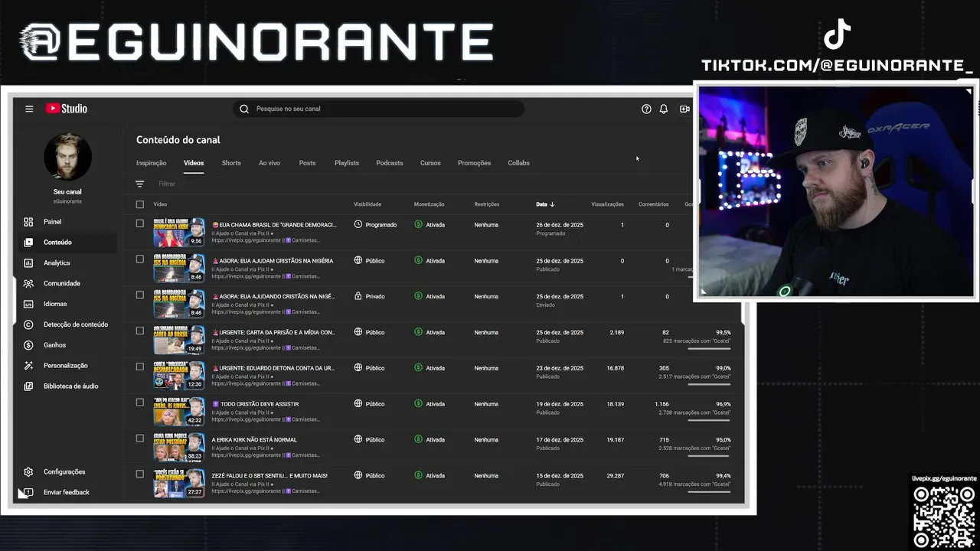Image resolution: width=980 pixels, height=551 pixels.
Task: Click the channel avatar above Seu canal
Action: 68,157
